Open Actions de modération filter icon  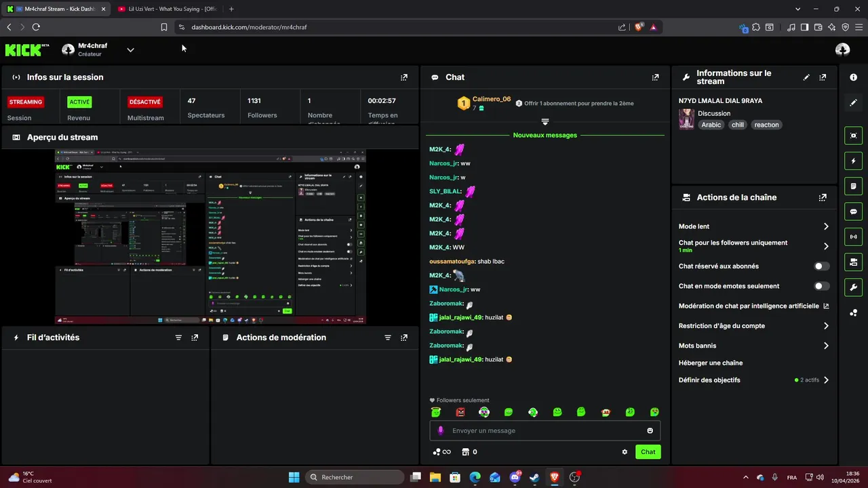tap(388, 338)
